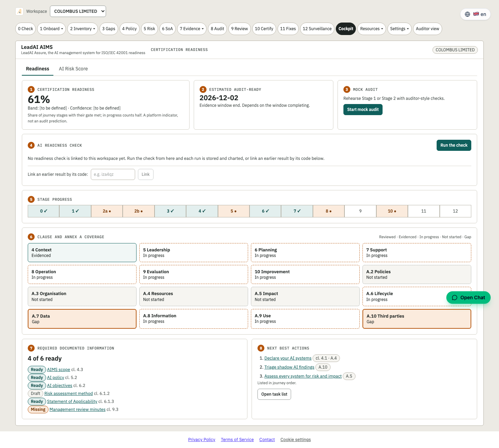Image resolution: width=499 pixels, height=448 pixels.
Task: Open the Settings dropdown
Action: point(399,29)
